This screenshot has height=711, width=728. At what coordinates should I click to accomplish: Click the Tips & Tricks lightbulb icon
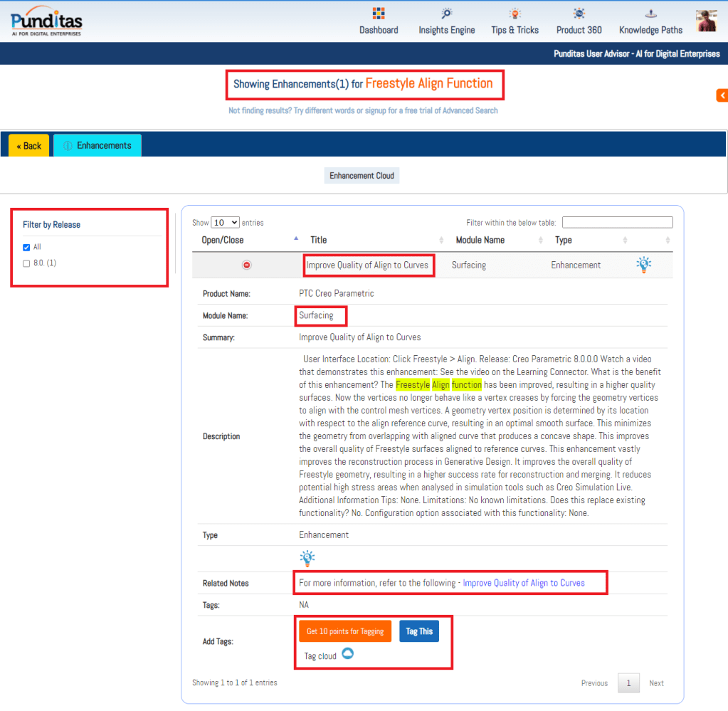point(515,14)
